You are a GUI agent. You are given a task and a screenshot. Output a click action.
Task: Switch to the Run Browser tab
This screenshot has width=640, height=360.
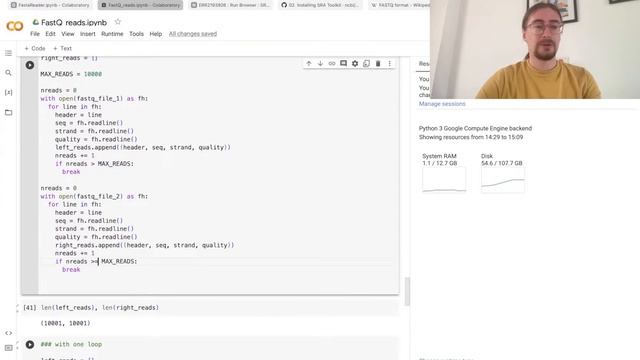[x=231, y=5]
